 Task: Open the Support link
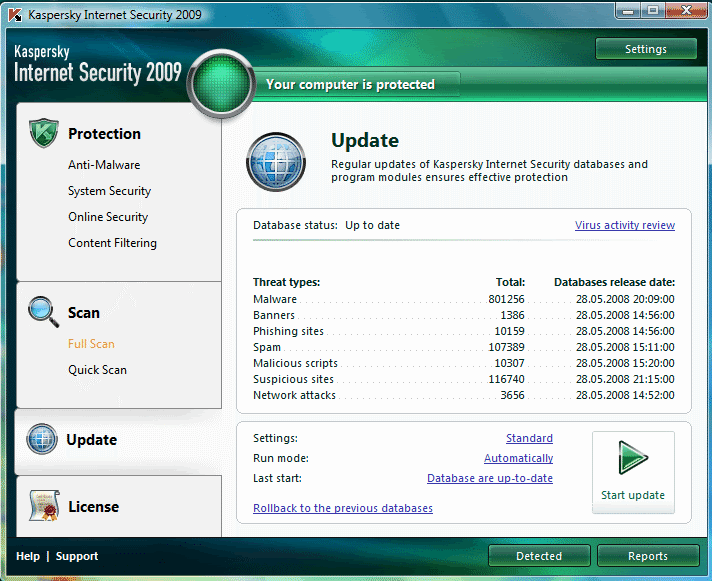pos(77,556)
